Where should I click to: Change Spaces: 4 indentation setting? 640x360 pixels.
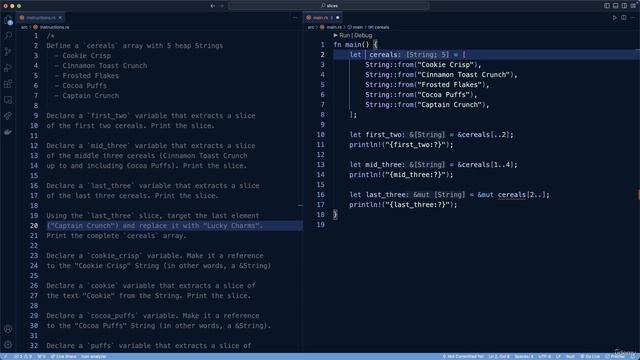coord(524,356)
